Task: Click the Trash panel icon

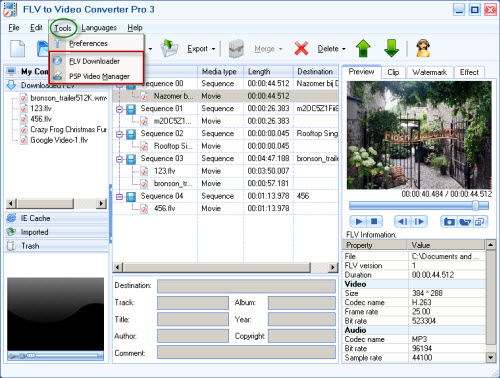Action: tap(11, 246)
